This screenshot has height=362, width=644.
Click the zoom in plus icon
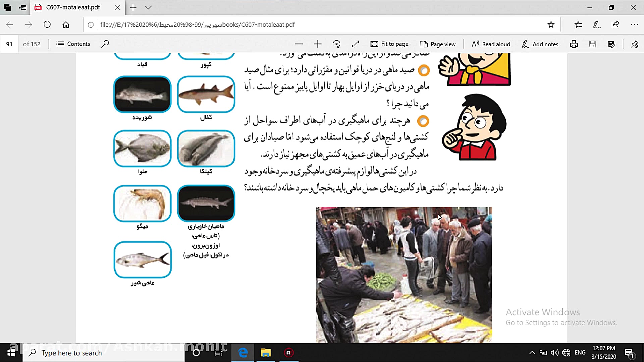(318, 44)
